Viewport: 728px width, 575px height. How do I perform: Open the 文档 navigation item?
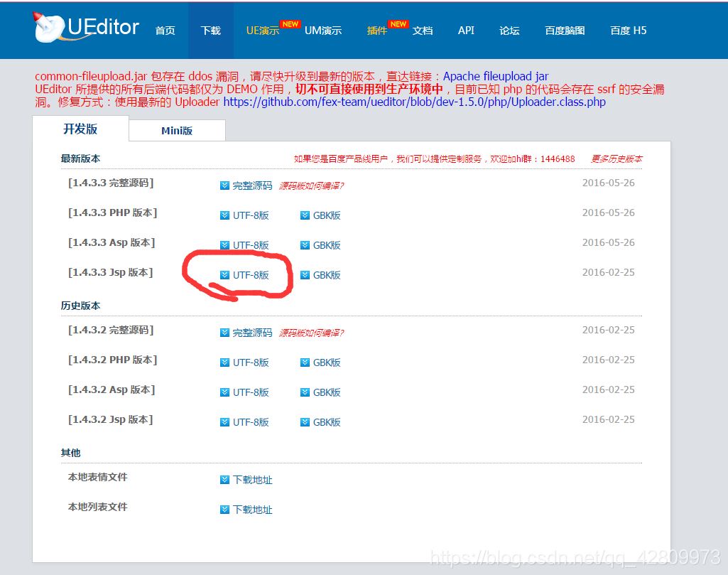pyautogui.click(x=423, y=31)
